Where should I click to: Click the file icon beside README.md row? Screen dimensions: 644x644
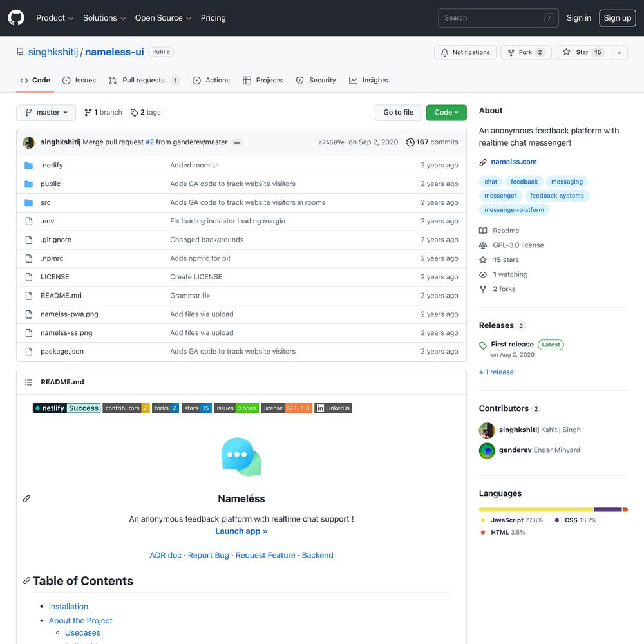point(29,296)
